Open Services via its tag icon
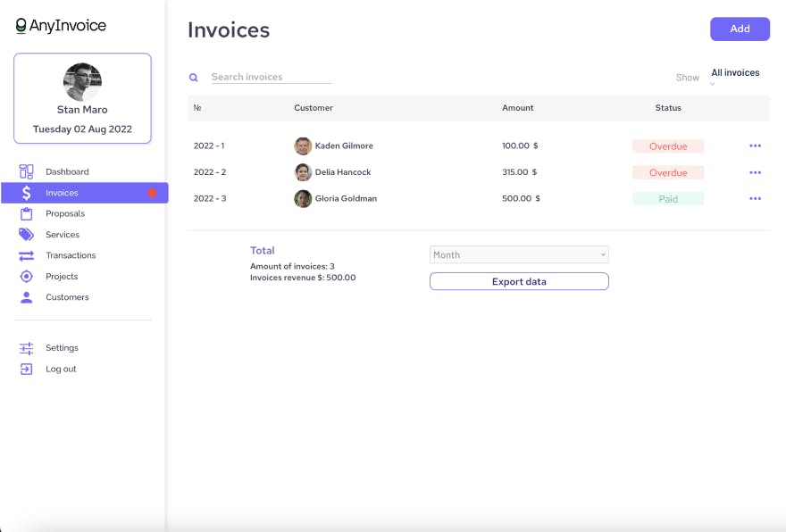Screen dimensions: 786x532 click(27, 234)
